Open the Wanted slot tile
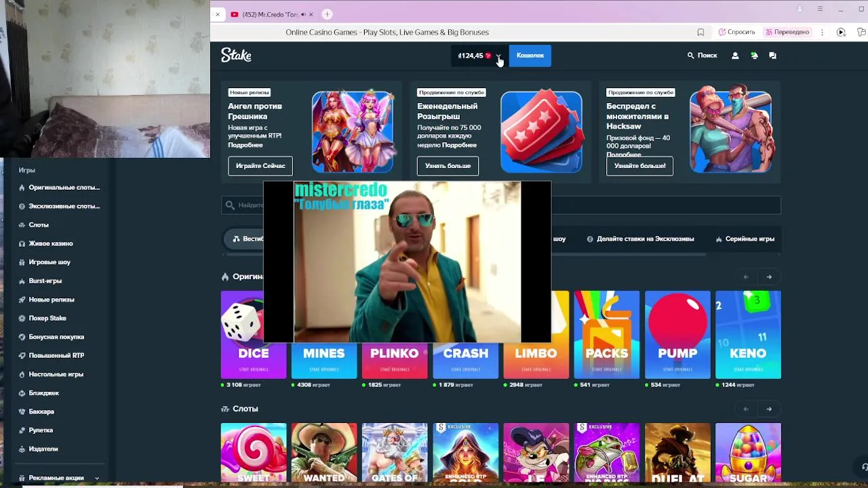Screen dimensions: 868x488 coord(324,453)
